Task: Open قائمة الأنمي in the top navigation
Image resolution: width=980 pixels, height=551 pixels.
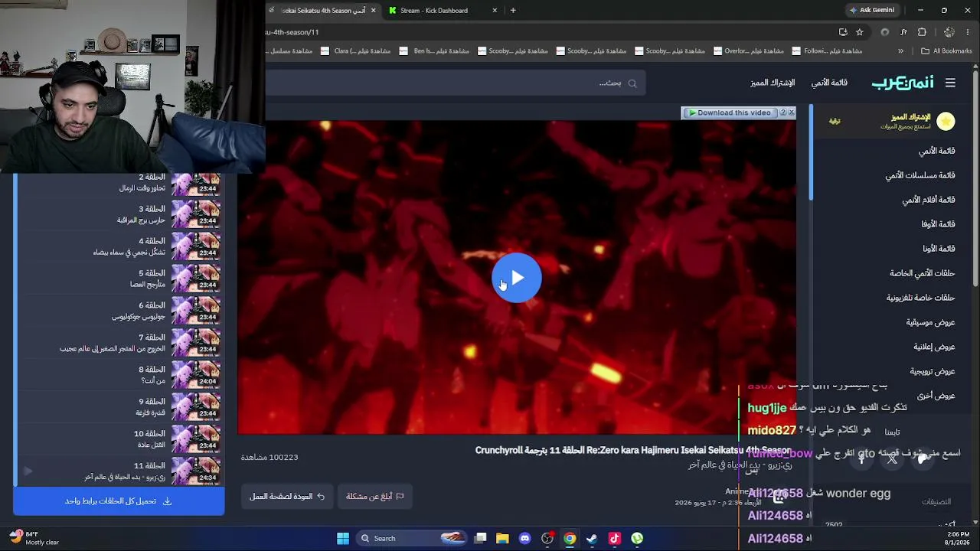Action: point(829,83)
